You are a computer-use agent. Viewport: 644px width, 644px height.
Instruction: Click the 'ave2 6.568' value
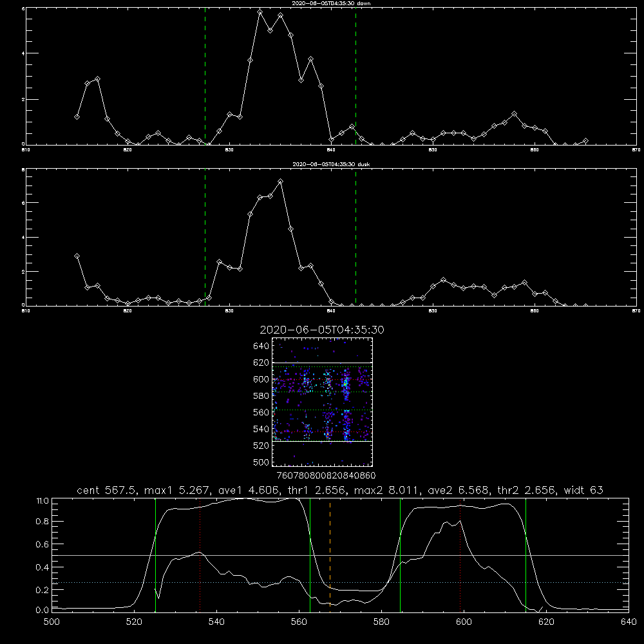(459, 490)
